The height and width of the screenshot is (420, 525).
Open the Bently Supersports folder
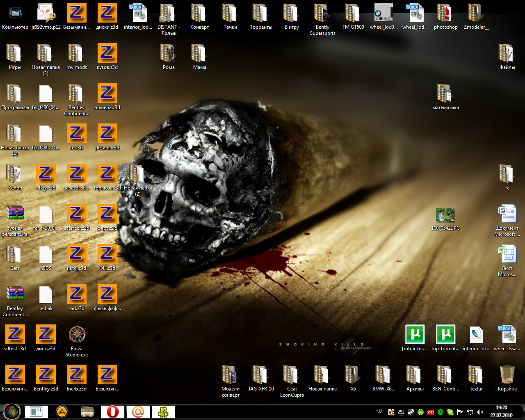(322, 20)
